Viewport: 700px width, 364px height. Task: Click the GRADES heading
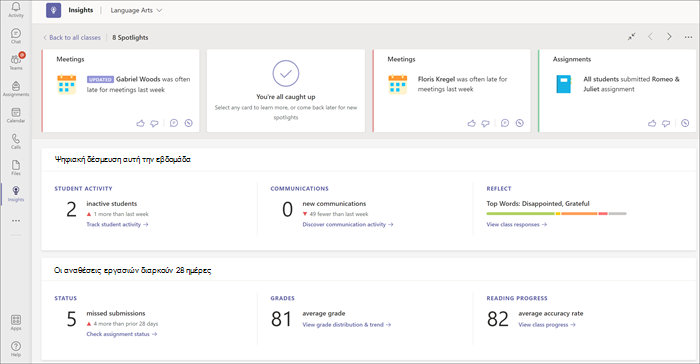283,298
